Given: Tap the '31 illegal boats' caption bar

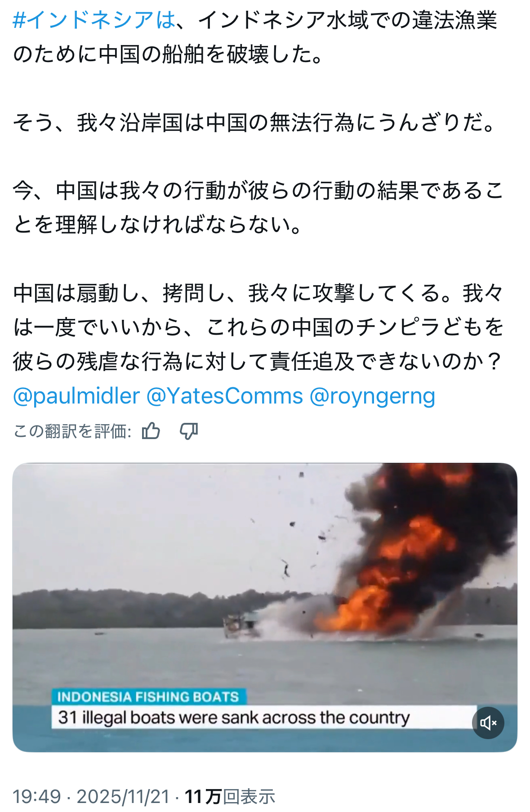Looking at the screenshot, I should click(x=264, y=717).
